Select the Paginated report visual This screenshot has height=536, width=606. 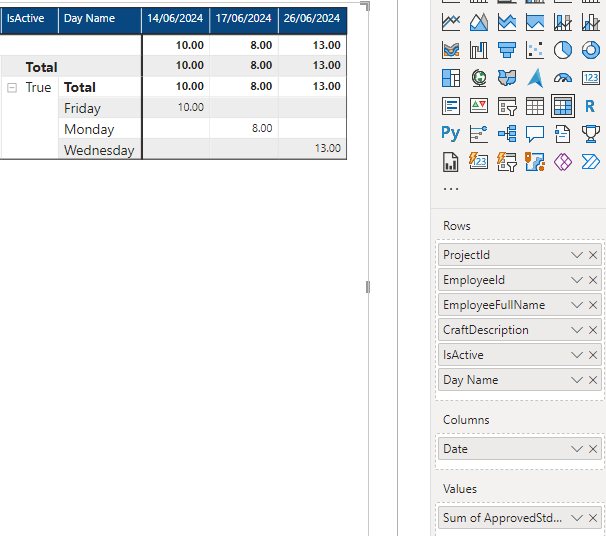[x=451, y=162]
